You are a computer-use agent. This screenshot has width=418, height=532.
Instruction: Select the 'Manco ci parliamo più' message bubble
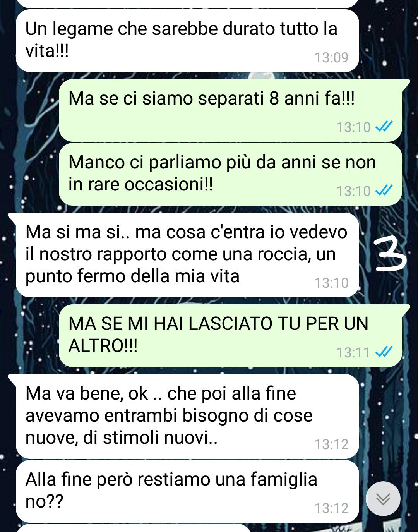click(231, 174)
